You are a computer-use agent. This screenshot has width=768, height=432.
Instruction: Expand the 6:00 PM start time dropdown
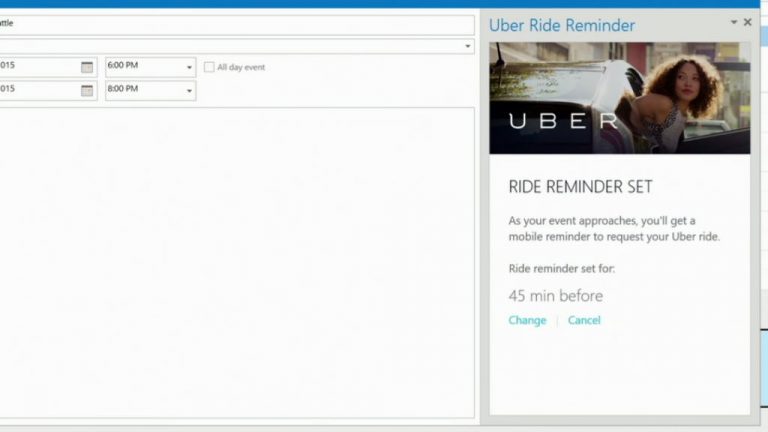coord(189,68)
